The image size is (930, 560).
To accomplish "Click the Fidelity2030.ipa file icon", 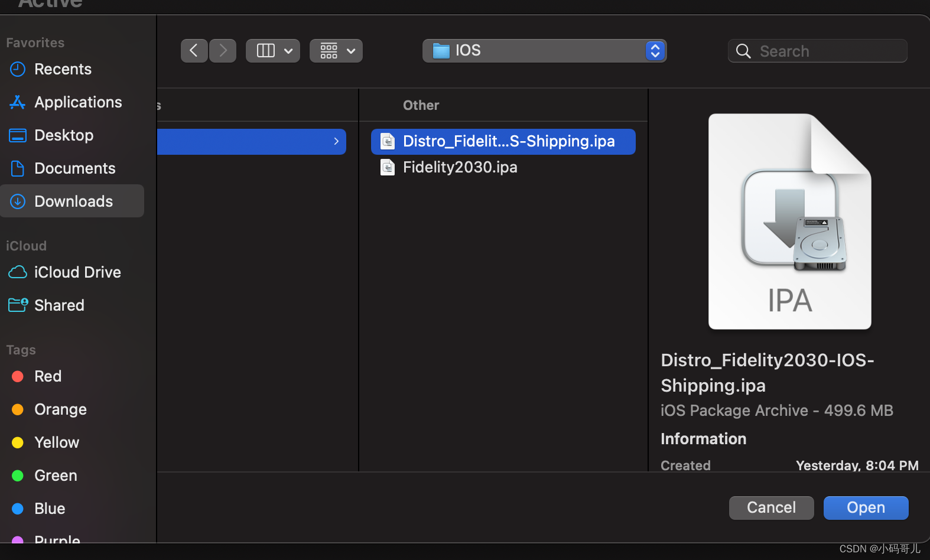I will click(x=388, y=167).
